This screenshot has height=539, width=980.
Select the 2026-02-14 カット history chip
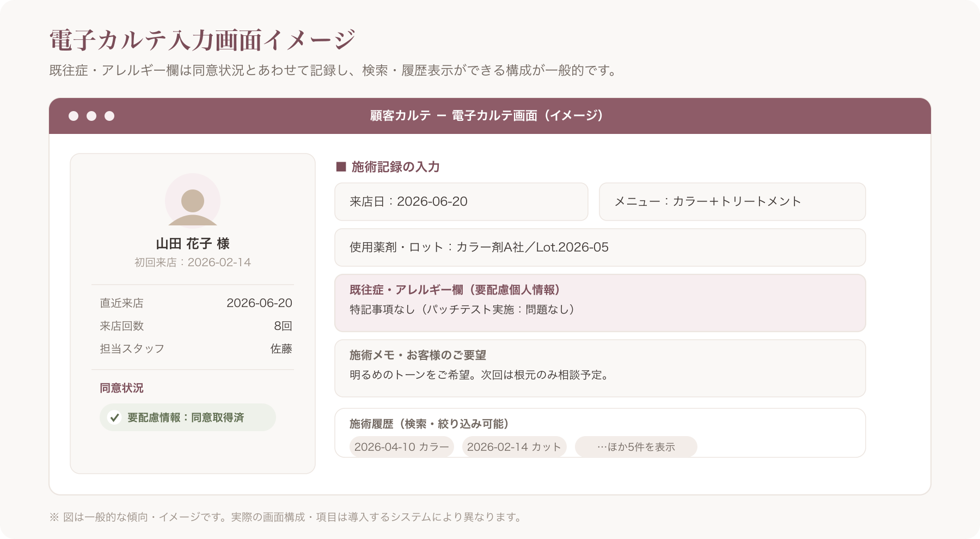click(514, 447)
